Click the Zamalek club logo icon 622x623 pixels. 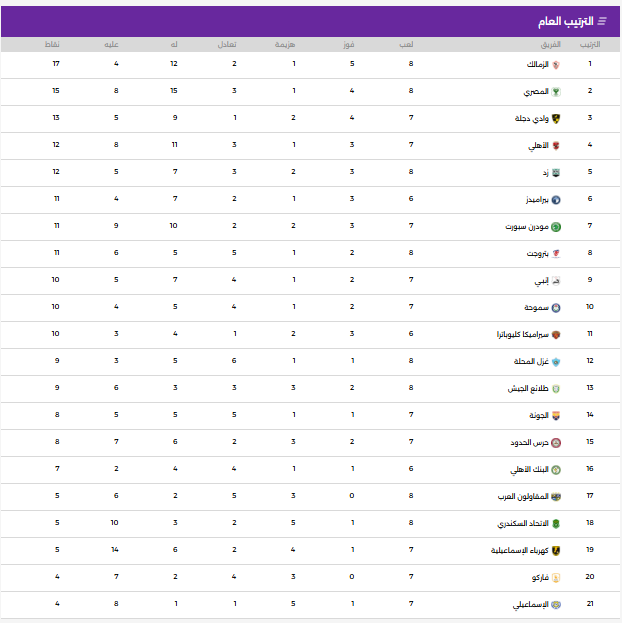tap(556, 65)
